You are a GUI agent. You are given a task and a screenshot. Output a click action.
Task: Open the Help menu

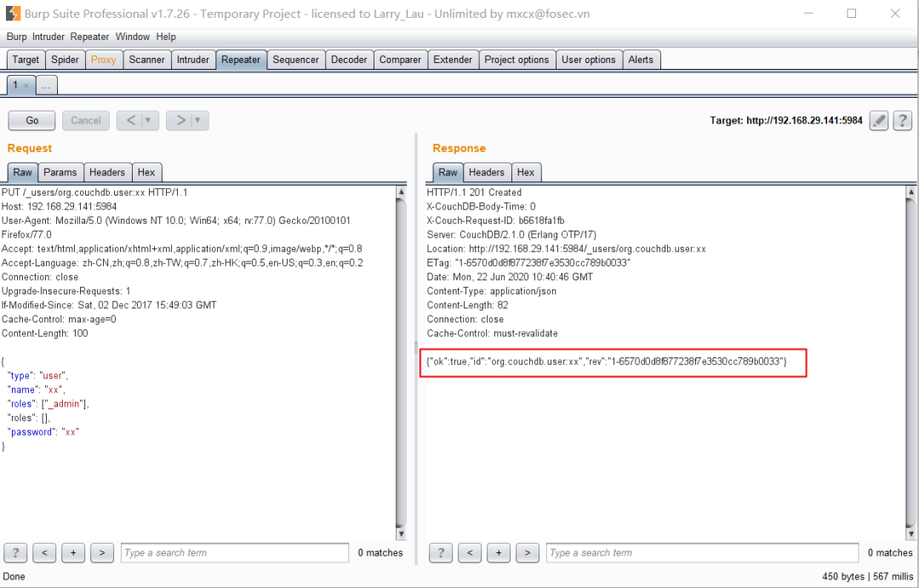coord(166,37)
